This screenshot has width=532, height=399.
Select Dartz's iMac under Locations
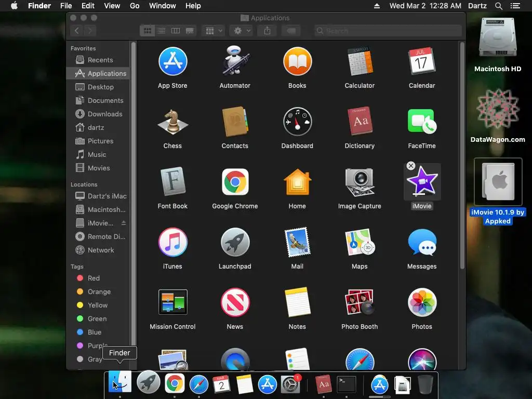pos(98,196)
